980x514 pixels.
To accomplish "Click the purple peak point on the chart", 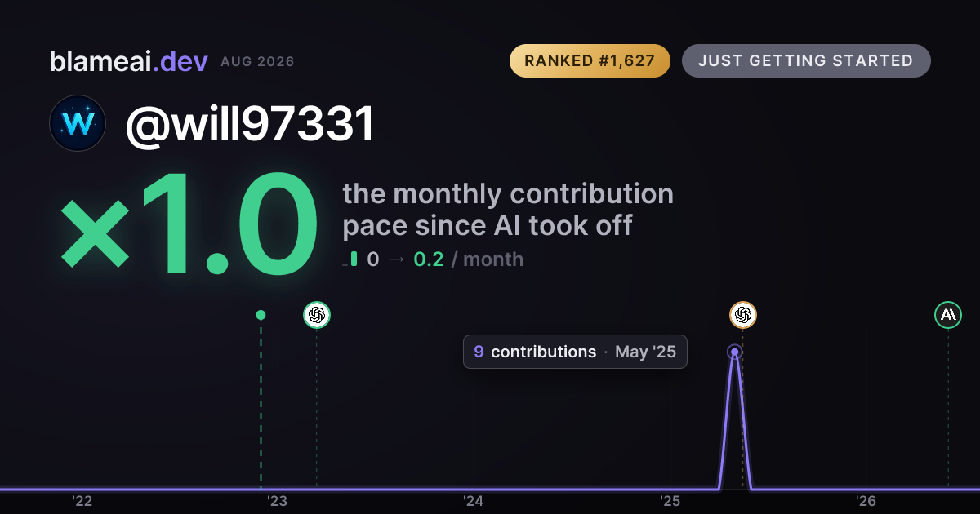I will click(734, 352).
